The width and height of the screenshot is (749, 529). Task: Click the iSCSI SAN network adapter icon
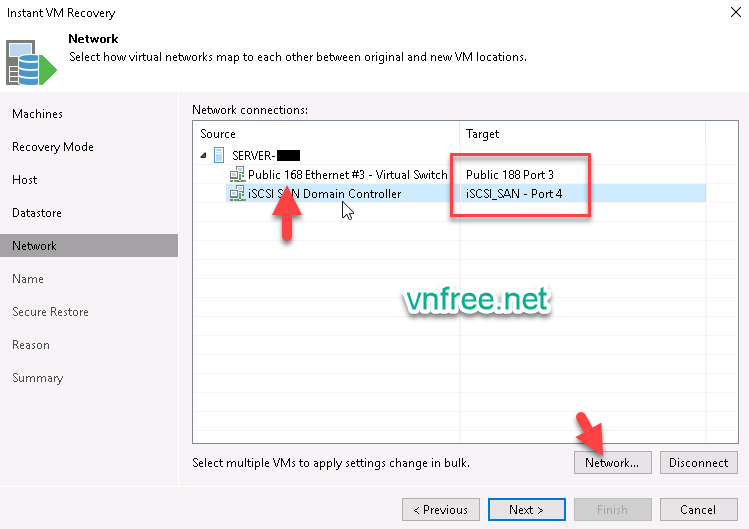point(237,193)
